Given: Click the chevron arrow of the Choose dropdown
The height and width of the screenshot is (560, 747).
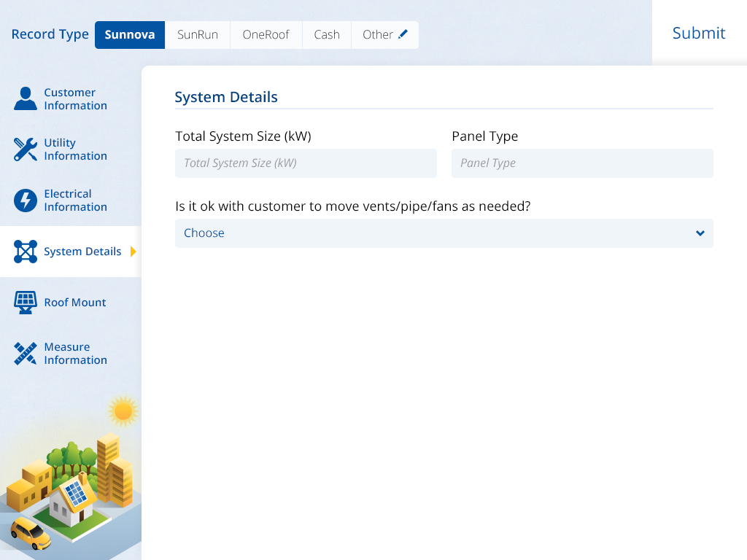Looking at the screenshot, I should [700, 233].
